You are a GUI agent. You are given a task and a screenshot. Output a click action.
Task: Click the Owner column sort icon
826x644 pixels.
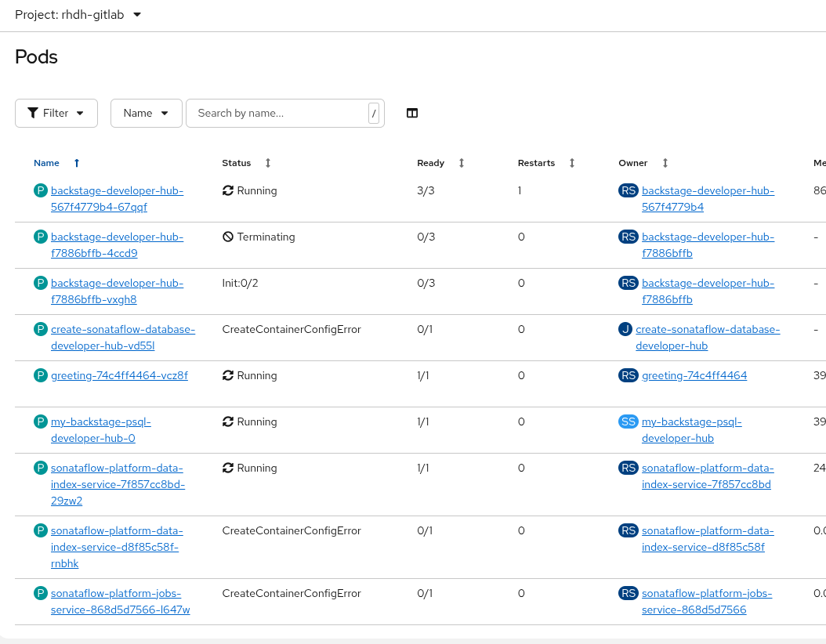[x=665, y=163]
